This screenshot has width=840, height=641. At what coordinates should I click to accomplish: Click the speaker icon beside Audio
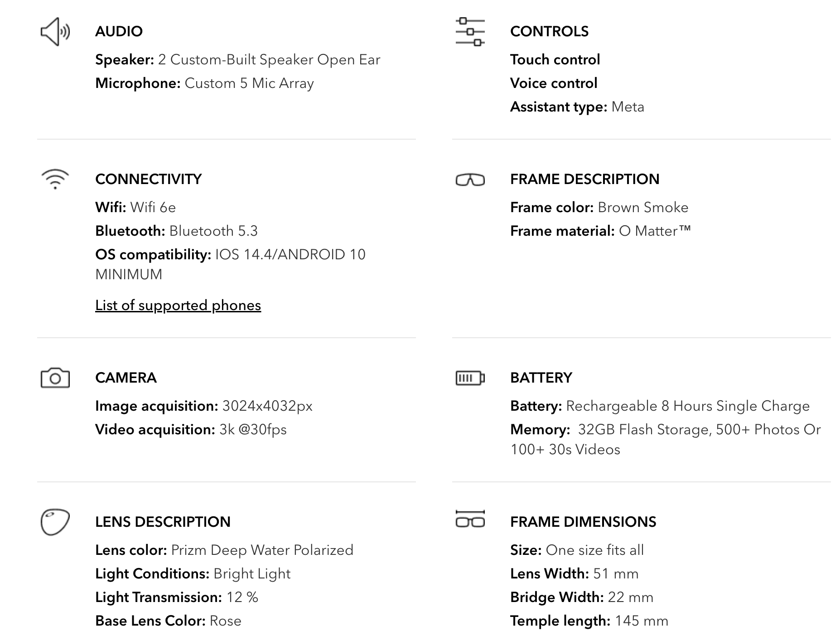55,32
